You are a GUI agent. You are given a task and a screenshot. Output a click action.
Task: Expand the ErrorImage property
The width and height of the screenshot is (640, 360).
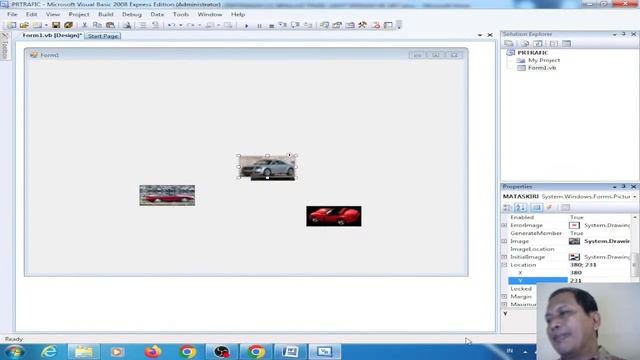[504, 225]
